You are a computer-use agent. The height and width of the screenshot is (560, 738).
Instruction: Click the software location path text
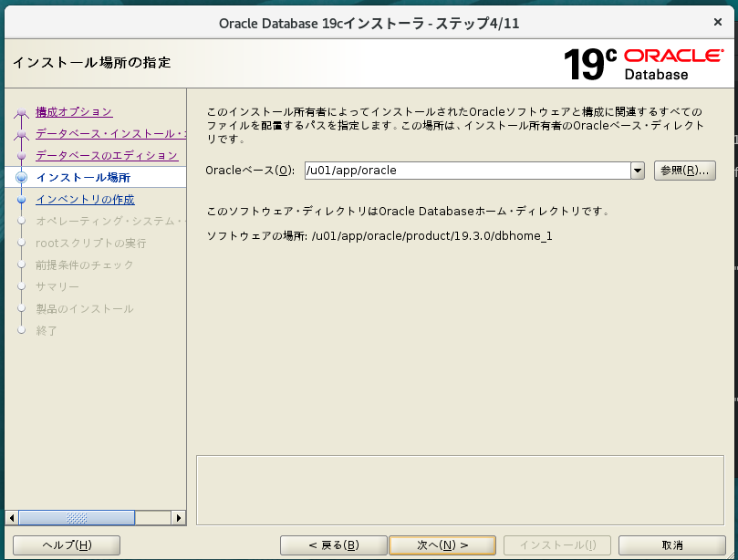point(431,235)
